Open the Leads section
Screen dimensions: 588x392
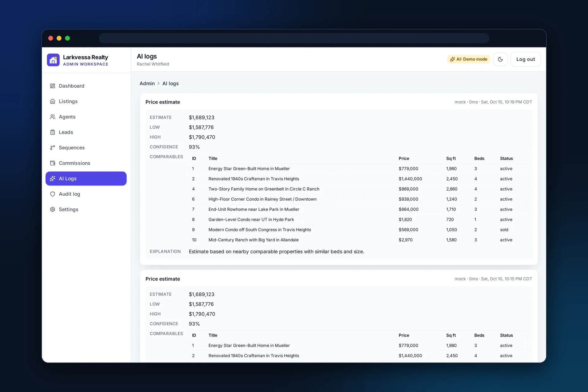86,132
